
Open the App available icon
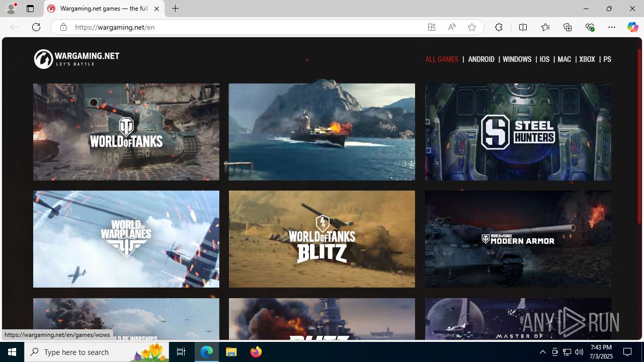[432, 27]
